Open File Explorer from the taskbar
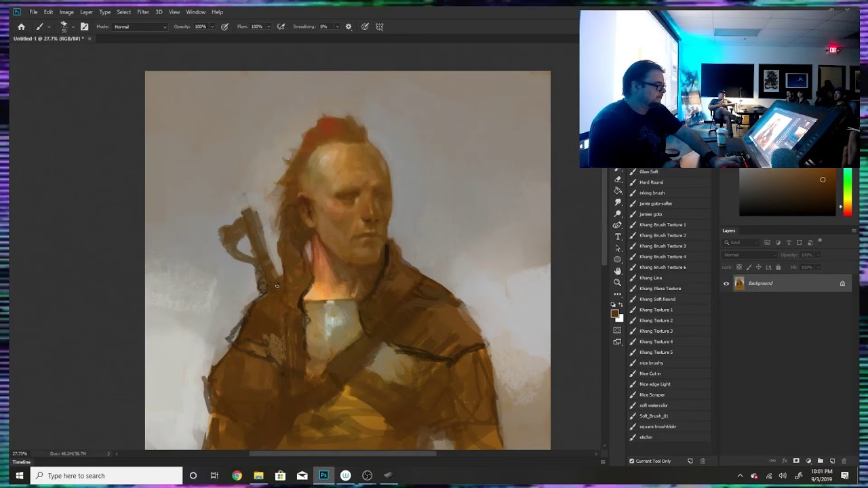868x488 pixels. 258,476
